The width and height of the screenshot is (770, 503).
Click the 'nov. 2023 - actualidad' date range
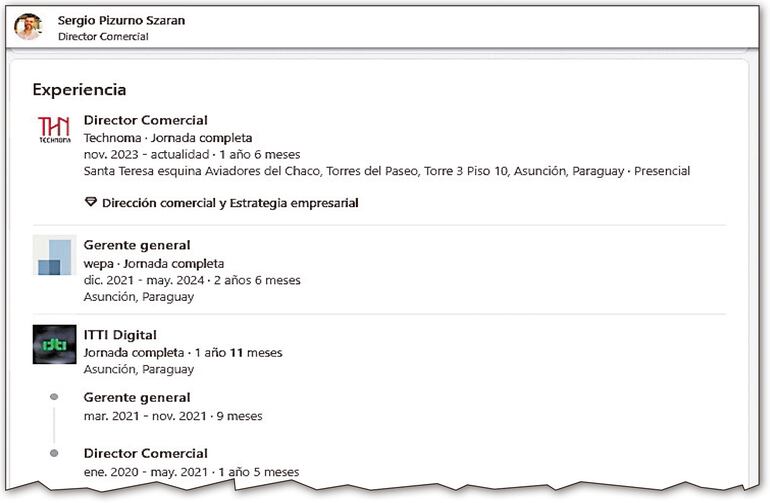pos(146,155)
